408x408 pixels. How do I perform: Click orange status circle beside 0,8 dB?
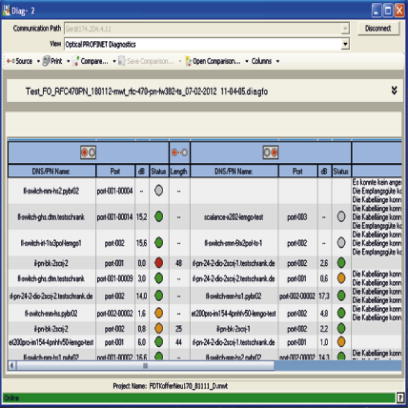click(x=159, y=328)
